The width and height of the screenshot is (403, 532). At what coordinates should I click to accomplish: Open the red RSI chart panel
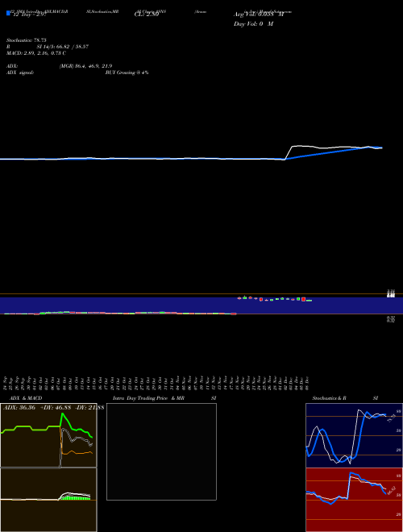coord(354,500)
